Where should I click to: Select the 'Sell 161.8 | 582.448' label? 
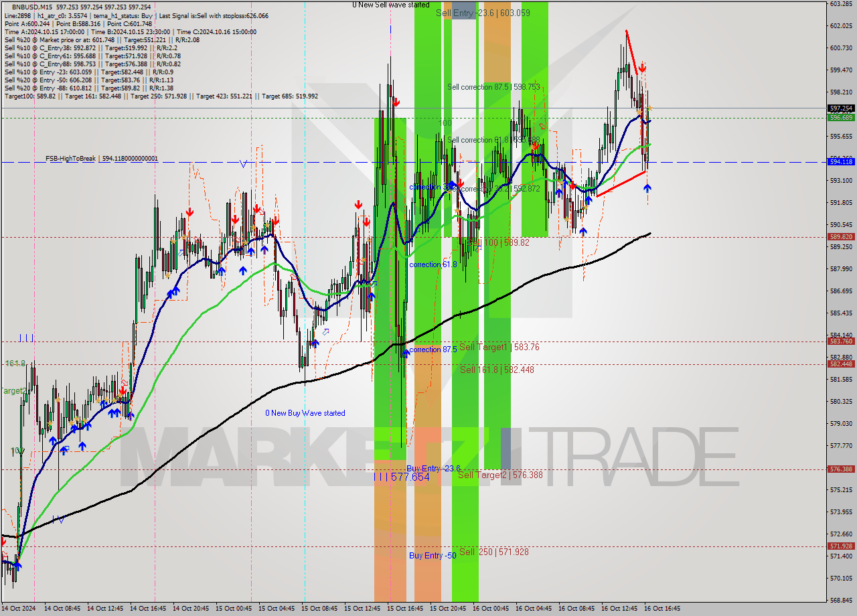click(x=497, y=370)
